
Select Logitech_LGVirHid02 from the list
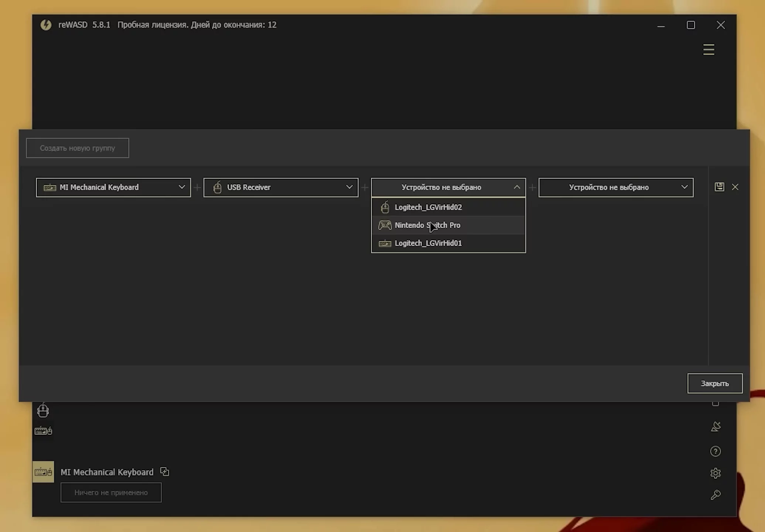428,207
